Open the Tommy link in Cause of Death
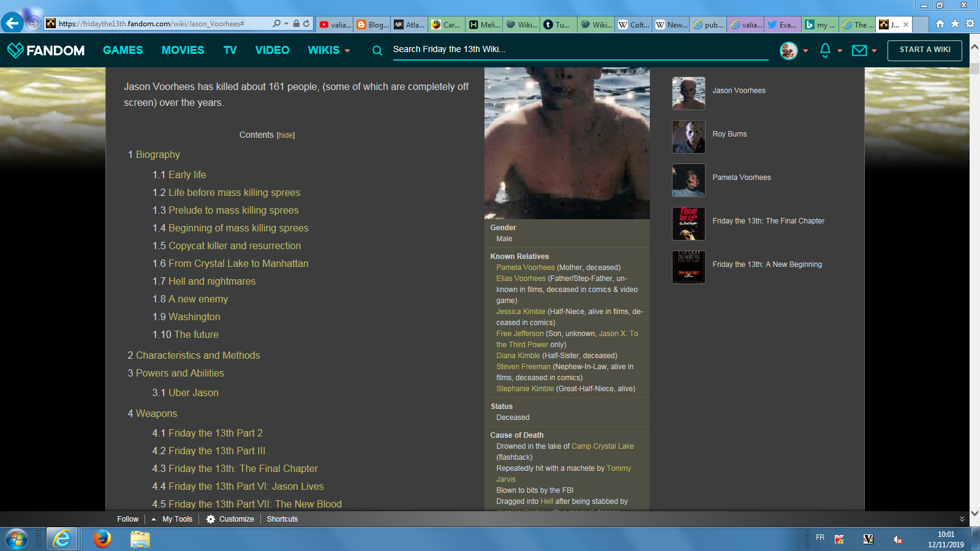The image size is (980, 551). click(619, 468)
